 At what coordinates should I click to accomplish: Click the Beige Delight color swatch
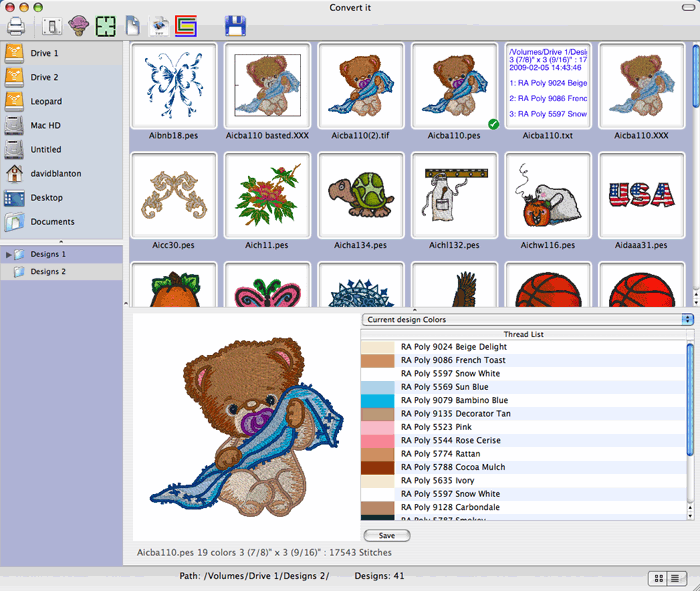click(378, 347)
